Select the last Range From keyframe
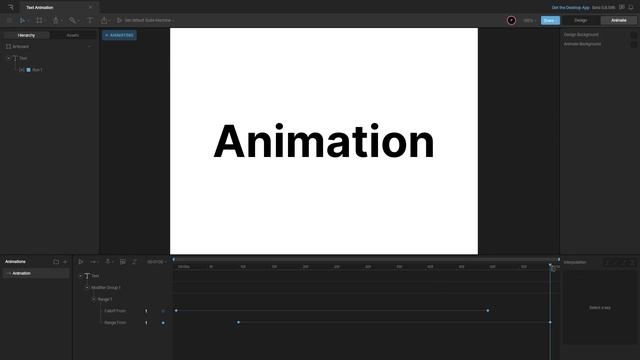This screenshot has width=640, height=360. pyautogui.click(x=550, y=322)
